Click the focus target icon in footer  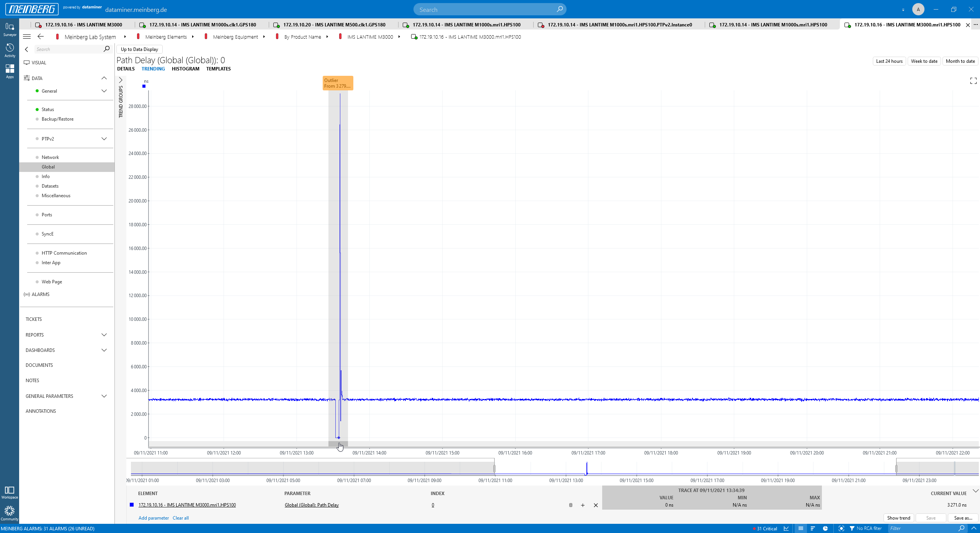(x=841, y=528)
